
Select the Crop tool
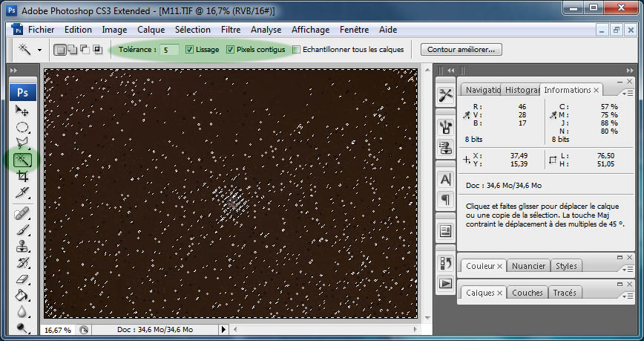[x=22, y=177]
